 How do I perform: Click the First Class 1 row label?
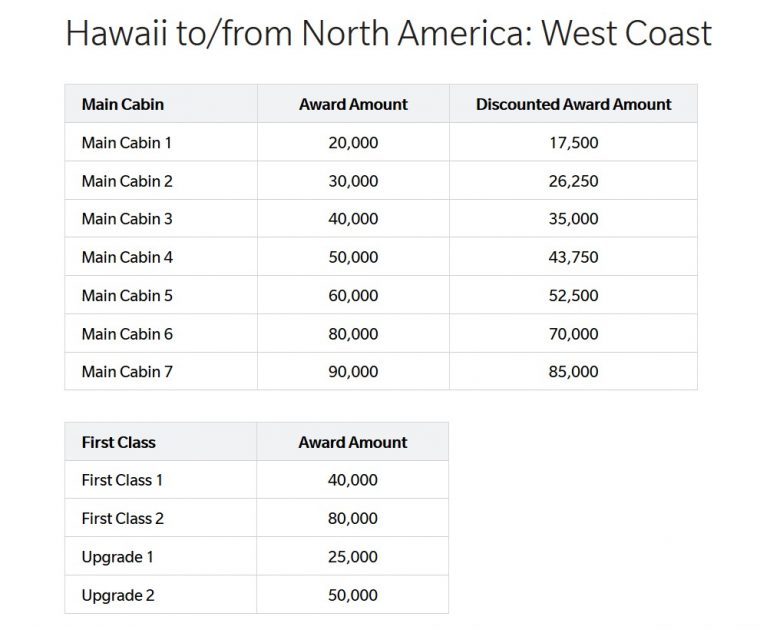click(122, 480)
